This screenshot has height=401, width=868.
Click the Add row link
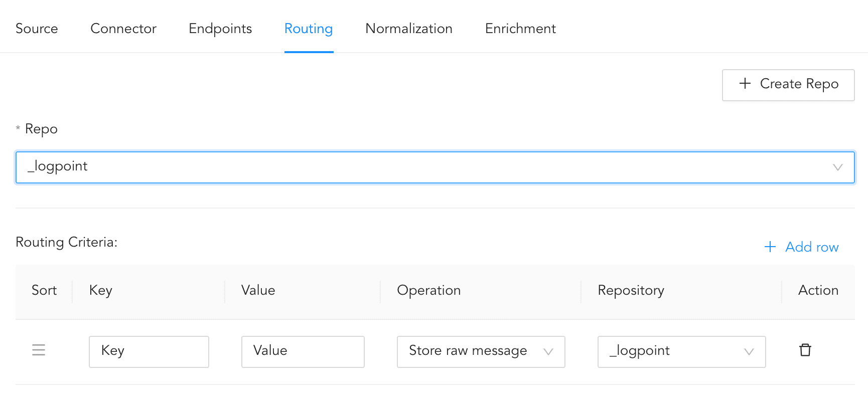click(x=811, y=247)
